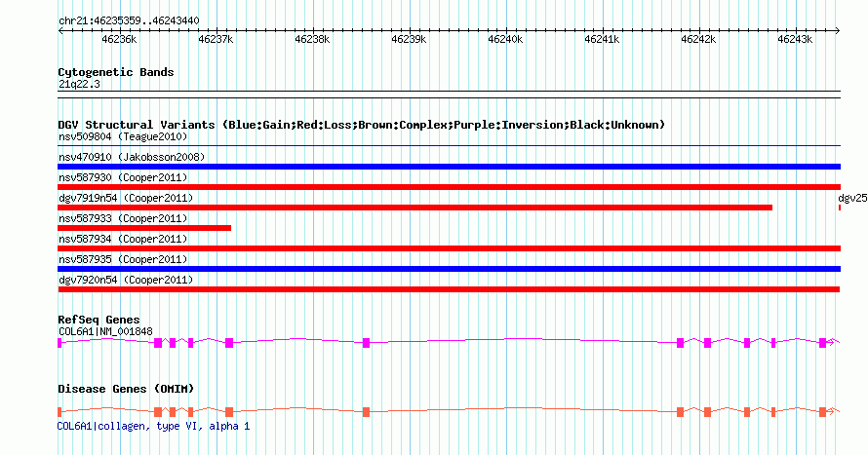Image resolution: width=868 pixels, height=455 pixels.
Task: Click the nsv509804 (Teague2010) label
Action: click(x=123, y=136)
